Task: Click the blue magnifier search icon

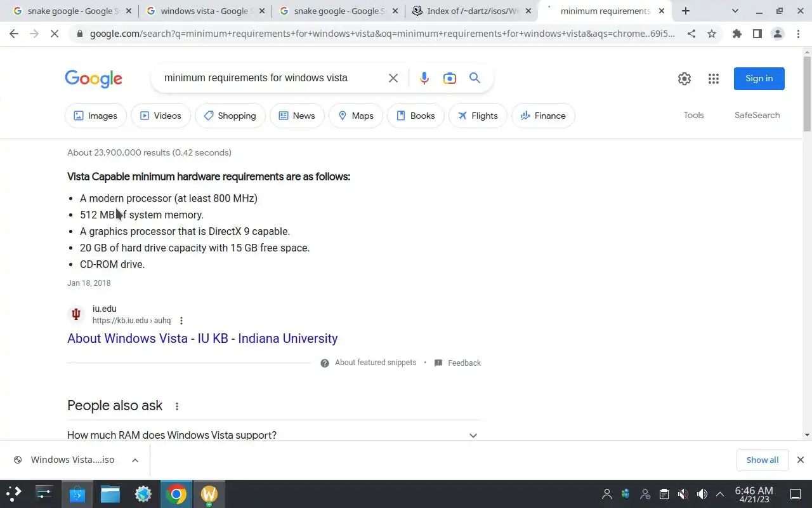Action: pos(475,78)
